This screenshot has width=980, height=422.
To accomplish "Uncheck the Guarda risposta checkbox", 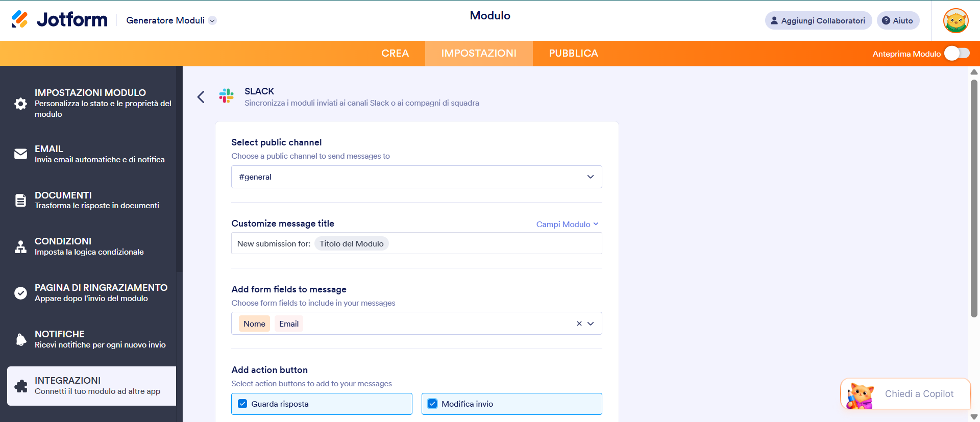I will pyautogui.click(x=242, y=404).
